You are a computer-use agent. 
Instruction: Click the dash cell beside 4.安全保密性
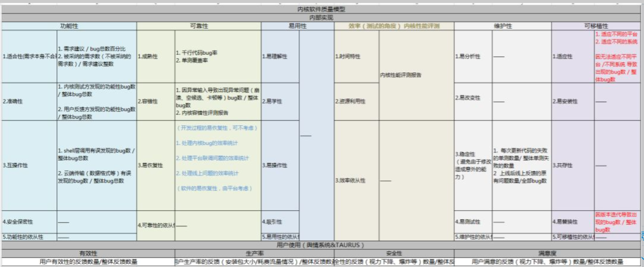click(x=97, y=222)
